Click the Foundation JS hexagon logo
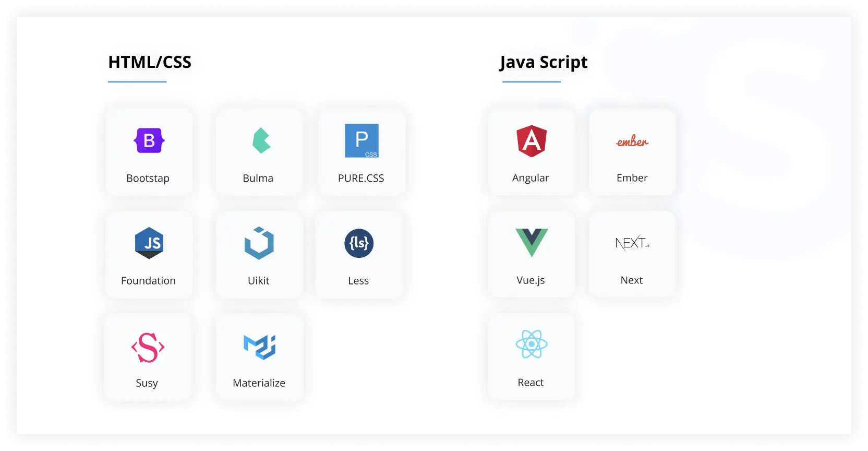Viewport: 868px width, 451px height. tap(149, 243)
